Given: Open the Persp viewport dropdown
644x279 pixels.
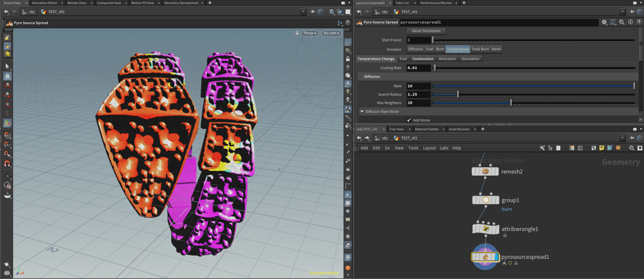Looking at the screenshot, I should pyautogui.click(x=310, y=33).
